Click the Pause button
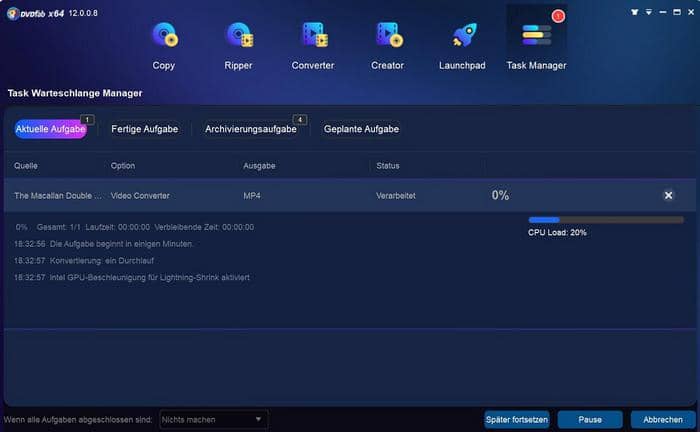700x432 pixels. (590, 420)
